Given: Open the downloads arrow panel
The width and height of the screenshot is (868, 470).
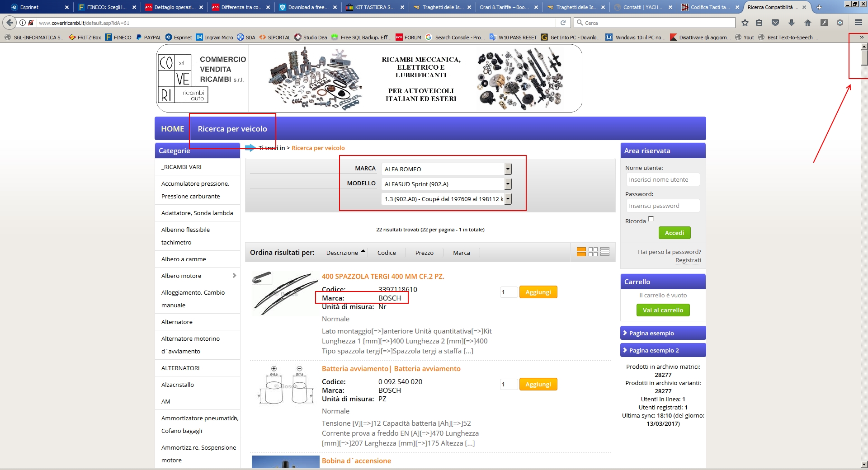Looking at the screenshot, I should coord(792,23).
